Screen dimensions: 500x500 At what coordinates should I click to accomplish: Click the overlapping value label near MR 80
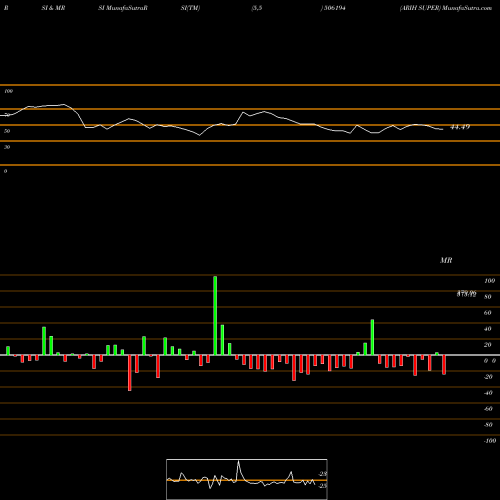(x=467, y=294)
